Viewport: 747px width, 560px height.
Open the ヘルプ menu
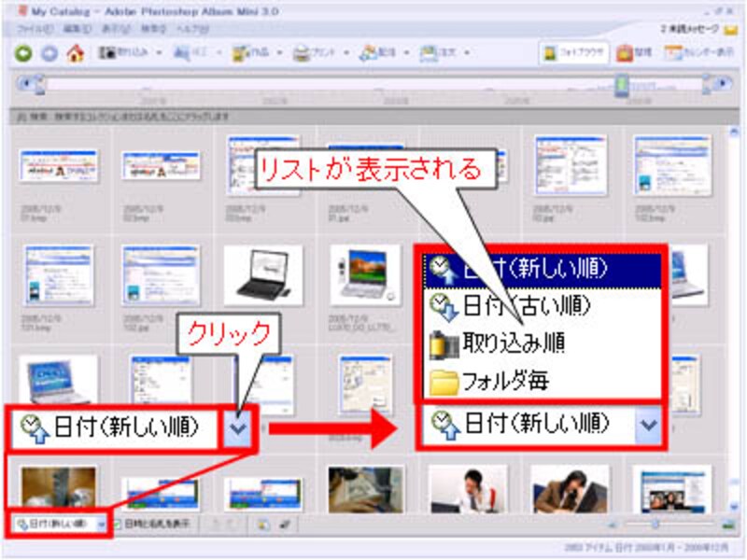point(192,29)
